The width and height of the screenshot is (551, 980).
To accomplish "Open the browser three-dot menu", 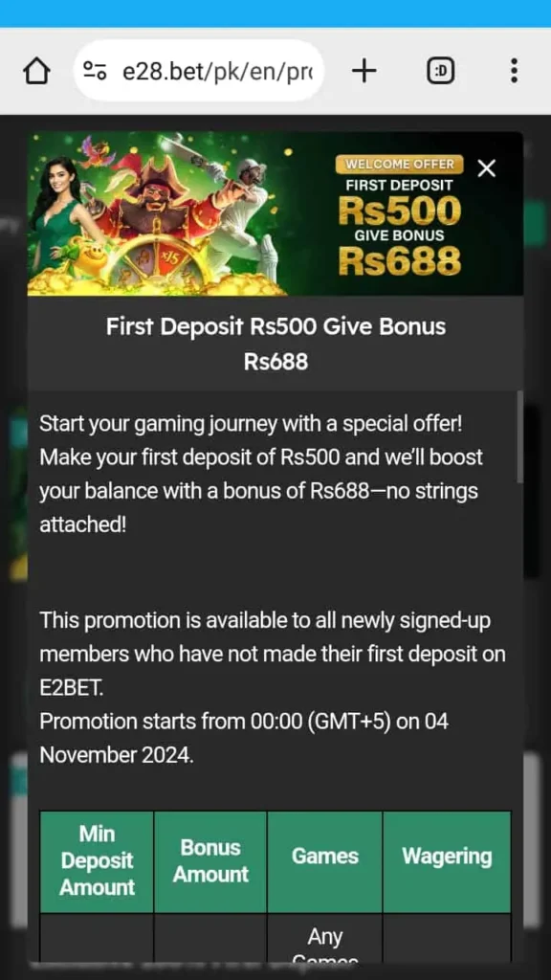I will point(514,71).
